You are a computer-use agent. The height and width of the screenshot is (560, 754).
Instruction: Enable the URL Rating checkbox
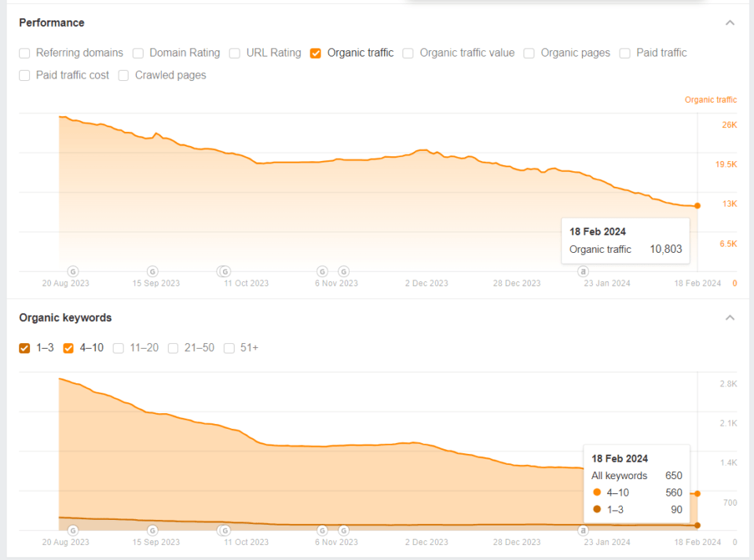tap(235, 53)
